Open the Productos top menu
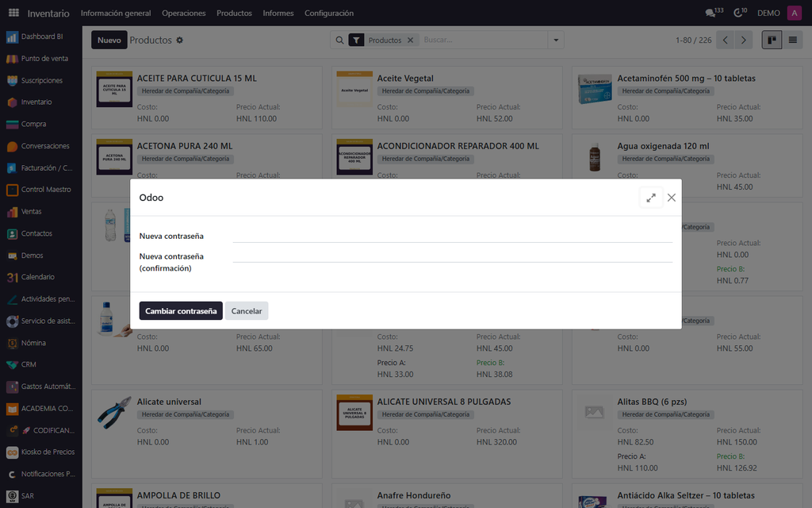 point(234,13)
